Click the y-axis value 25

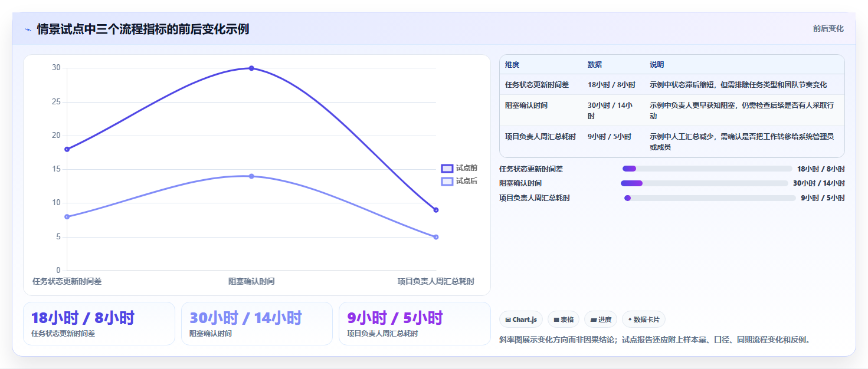[56, 102]
